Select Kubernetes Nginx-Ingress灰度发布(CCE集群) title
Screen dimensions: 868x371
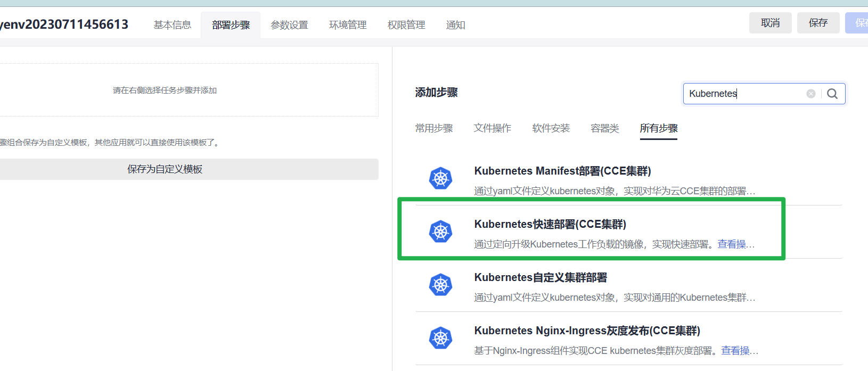587,331
